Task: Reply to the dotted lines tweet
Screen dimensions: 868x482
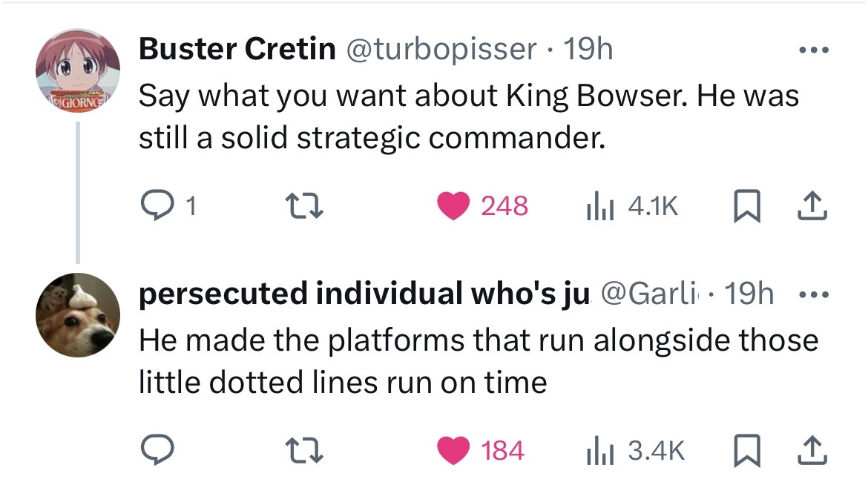Action: 157,449
